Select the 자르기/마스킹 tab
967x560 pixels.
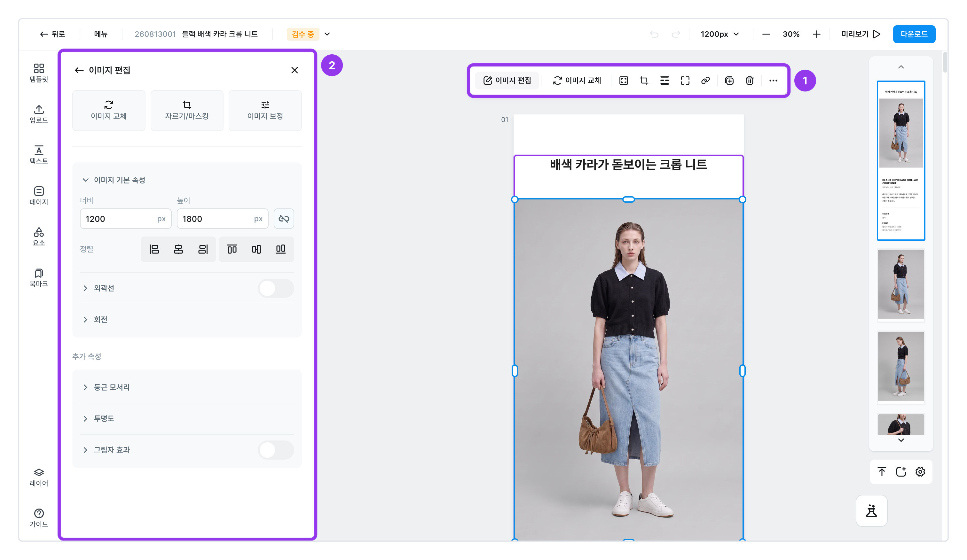pyautogui.click(x=187, y=111)
